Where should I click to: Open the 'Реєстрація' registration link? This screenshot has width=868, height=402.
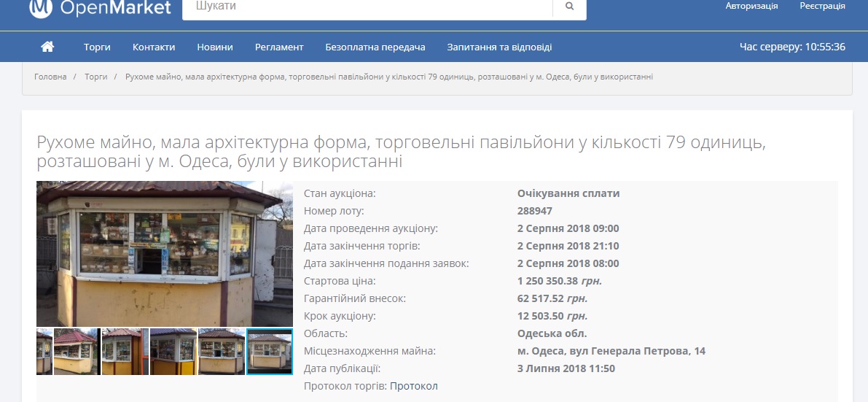822,6
